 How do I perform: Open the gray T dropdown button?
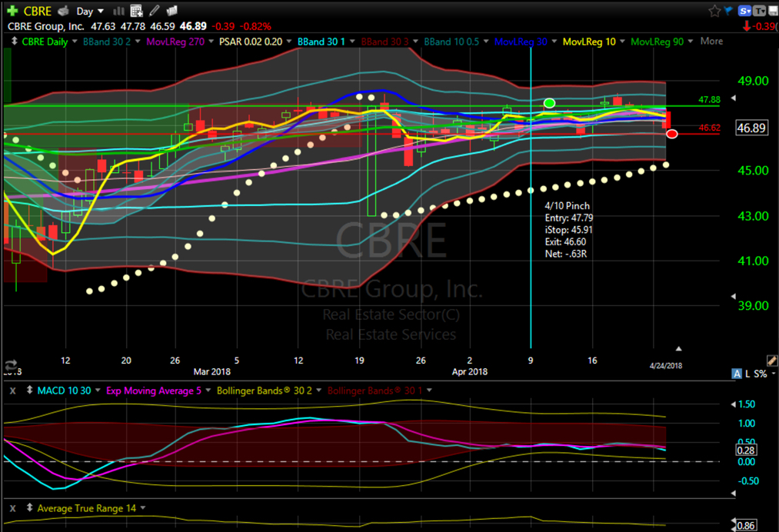(759, 11)
